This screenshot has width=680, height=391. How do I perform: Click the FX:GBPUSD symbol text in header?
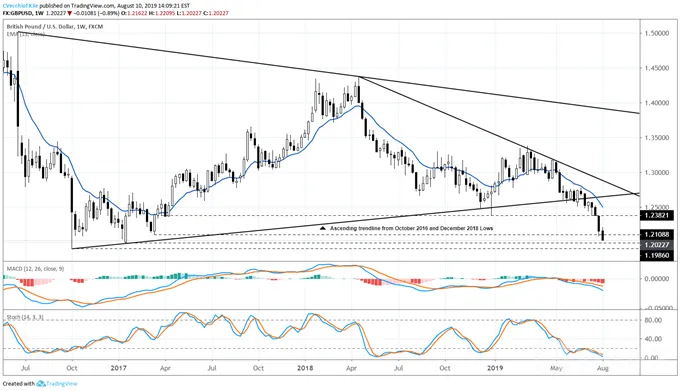(18, 13)
